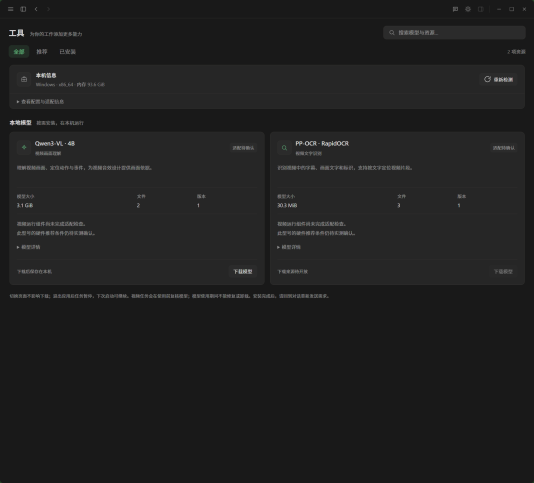Expand 模型详情 under PP-OCR card
The height and width of the screenshot is (483, 534).
289,247
